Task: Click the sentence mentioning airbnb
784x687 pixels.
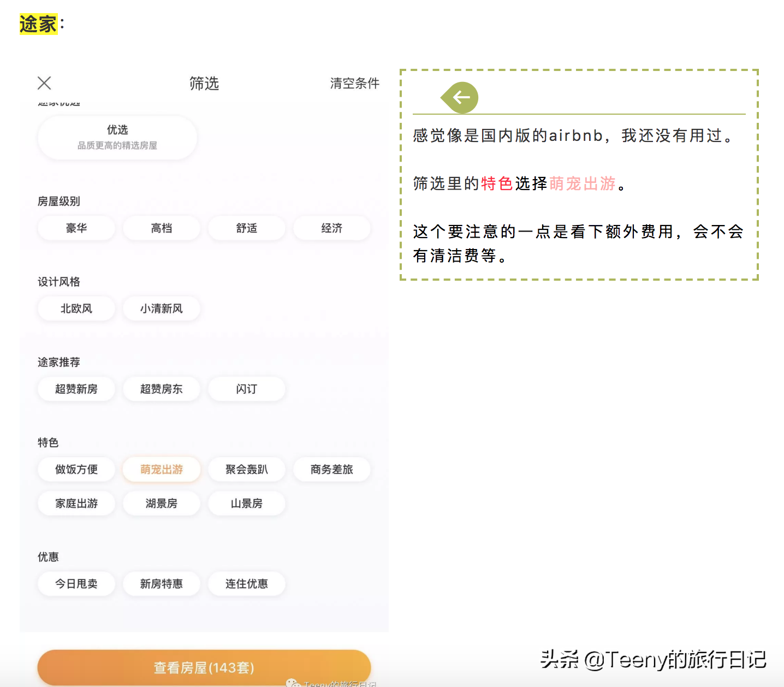Action: pos(573,135)
